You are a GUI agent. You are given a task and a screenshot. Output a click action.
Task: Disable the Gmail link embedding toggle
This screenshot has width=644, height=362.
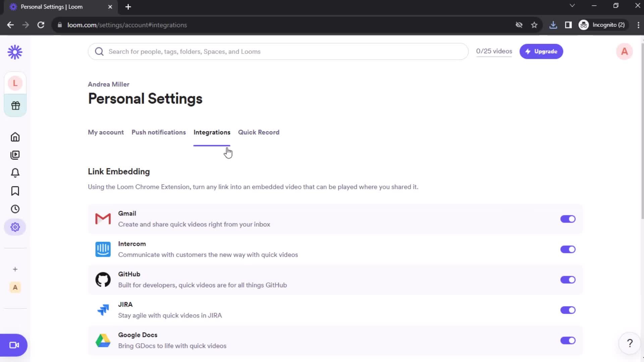[x=568, y=219]
